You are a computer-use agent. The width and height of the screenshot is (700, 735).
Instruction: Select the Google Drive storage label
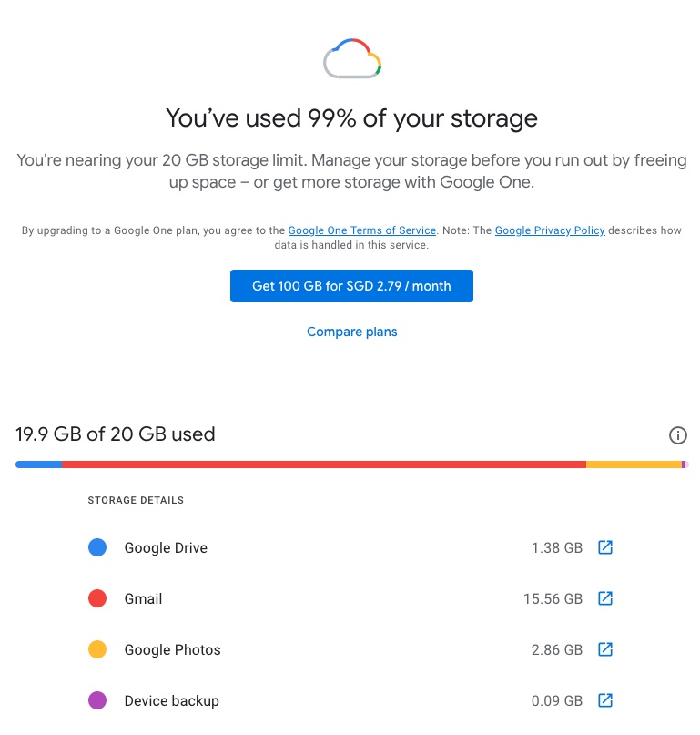166,548
